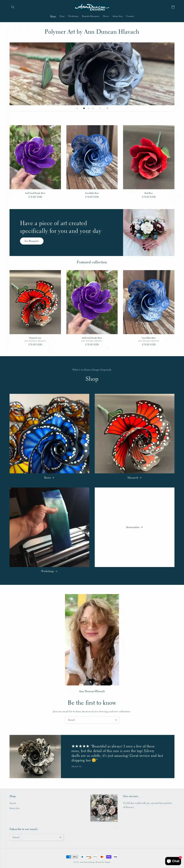Open the search magnifier icon in header
This screenshot has height=868, width=184.
(x=13, y=7)
